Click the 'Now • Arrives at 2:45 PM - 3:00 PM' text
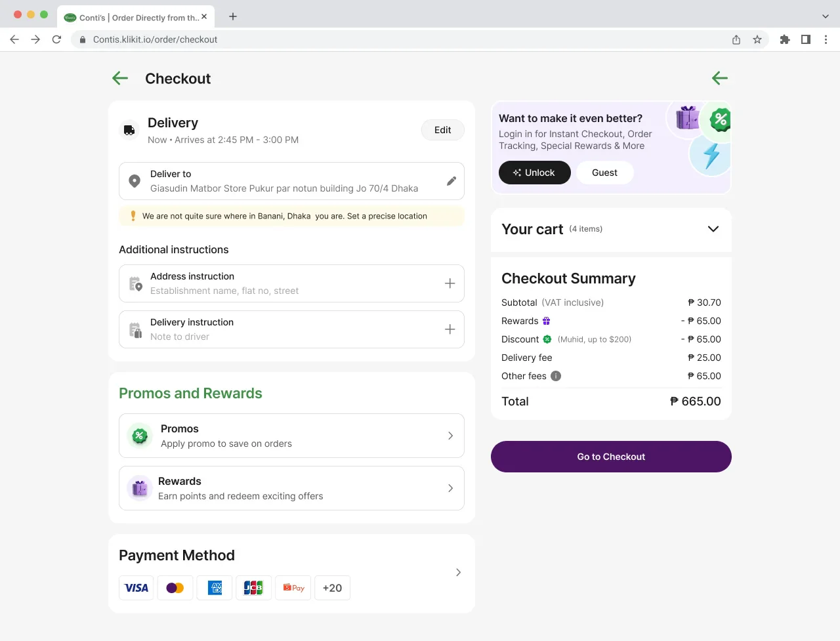The width and height of the screenshot is (840, 641). 223,140
